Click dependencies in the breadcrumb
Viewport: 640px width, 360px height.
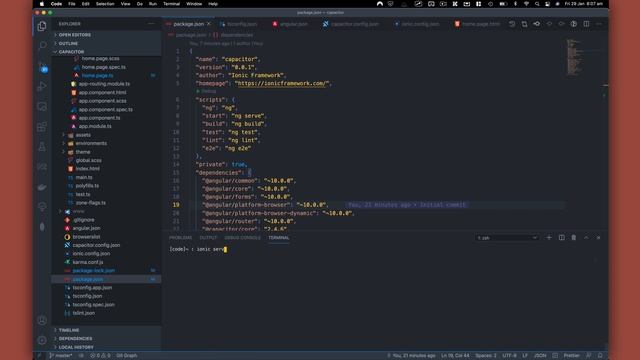[x=237, y=35]
